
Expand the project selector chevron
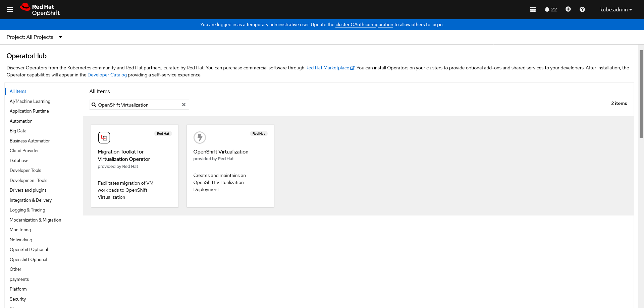60,37
